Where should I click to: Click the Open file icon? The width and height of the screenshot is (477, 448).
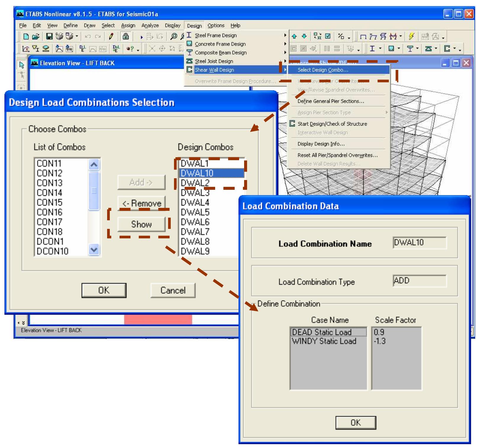(x=36, y=36)
